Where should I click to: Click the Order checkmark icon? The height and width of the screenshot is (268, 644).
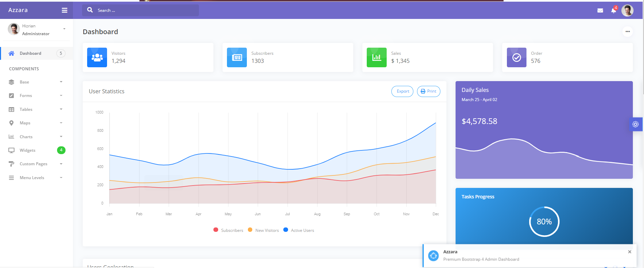pos(517,57)
